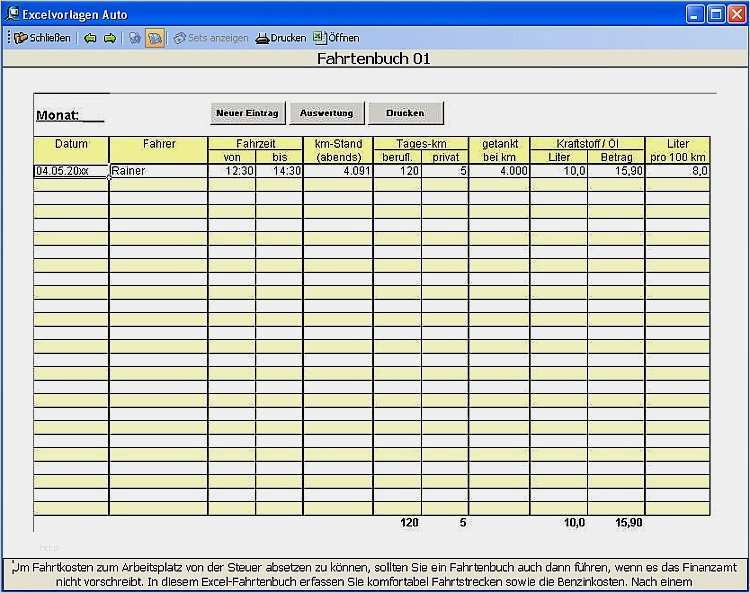Click the Neuer Eintrag button
The image size is (750, 593).
247,113
